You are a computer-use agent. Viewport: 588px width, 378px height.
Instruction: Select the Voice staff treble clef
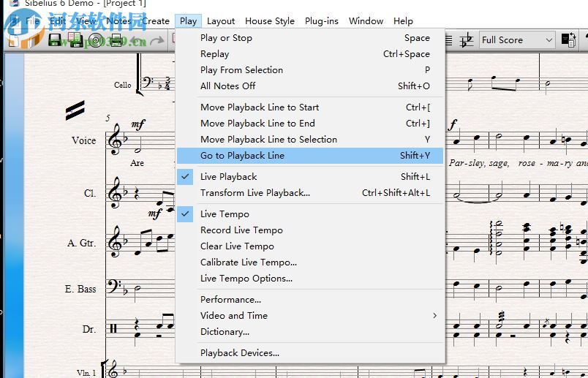[114, 140]
